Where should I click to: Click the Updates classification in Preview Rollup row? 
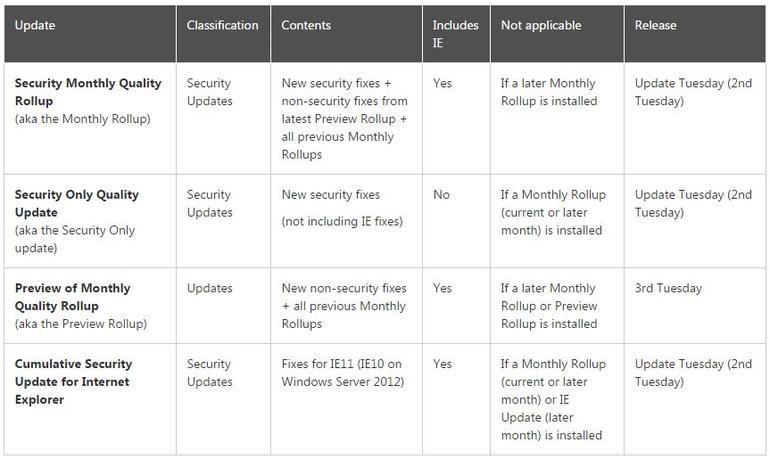[209, 288]
